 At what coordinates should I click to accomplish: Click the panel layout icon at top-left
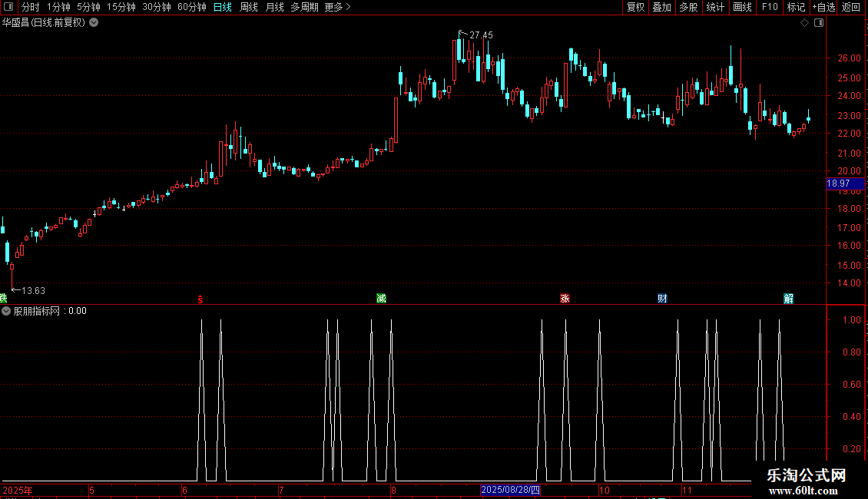(8, 7)
